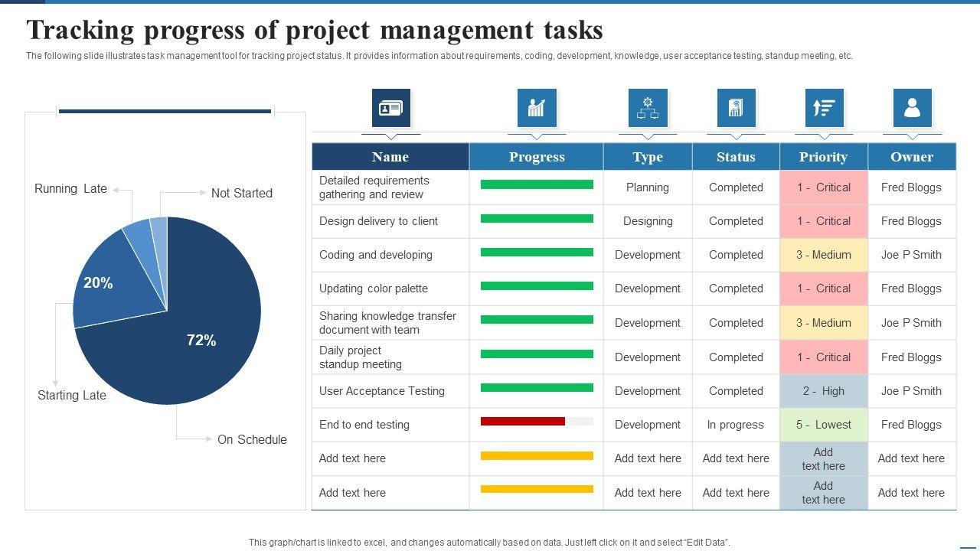Click the gear hierarchy icon above Type
This screenshot has height=551, width=980.
648,108
